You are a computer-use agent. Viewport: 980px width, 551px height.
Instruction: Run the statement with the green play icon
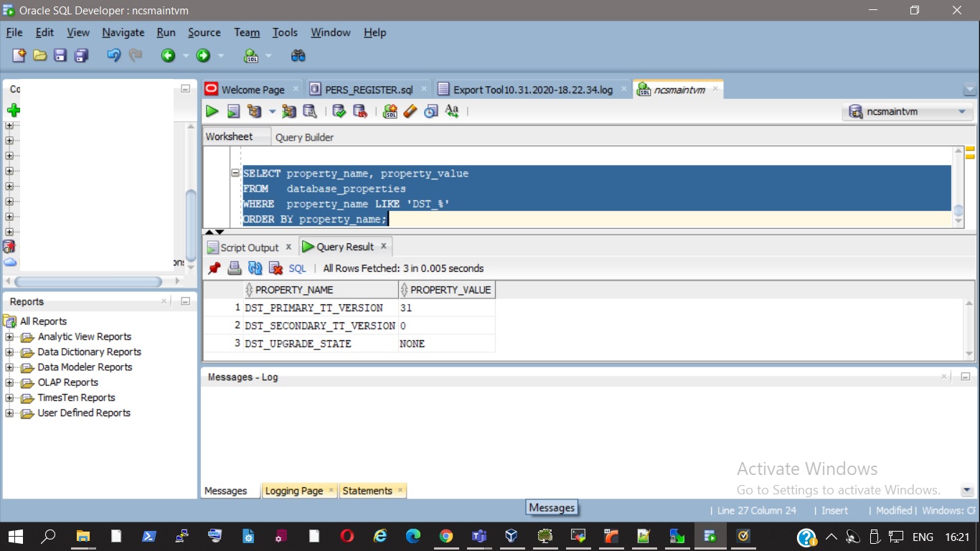tap(212, 111)
